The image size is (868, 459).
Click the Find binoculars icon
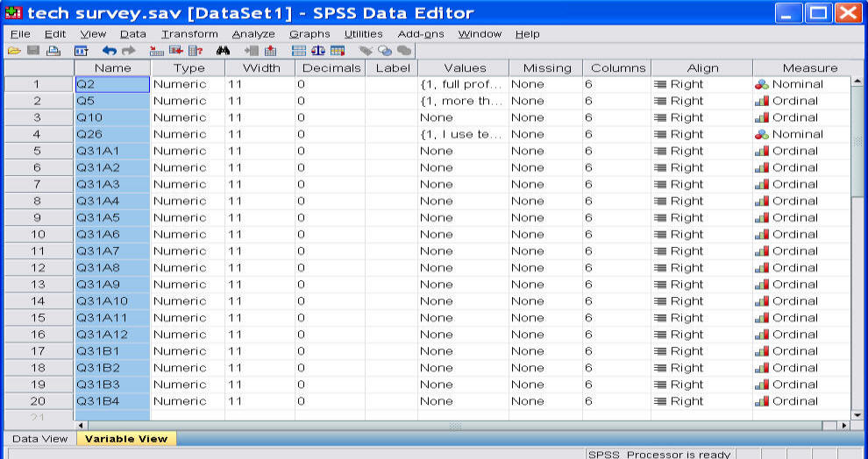[224, 51]
